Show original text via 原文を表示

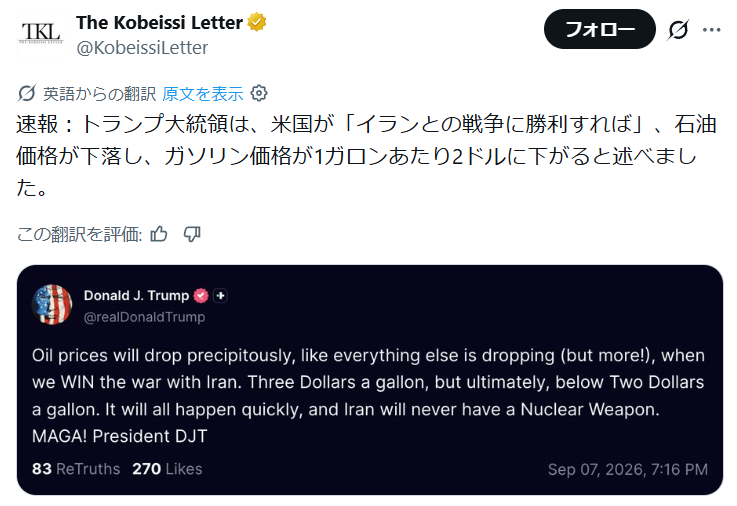point(203,94)
